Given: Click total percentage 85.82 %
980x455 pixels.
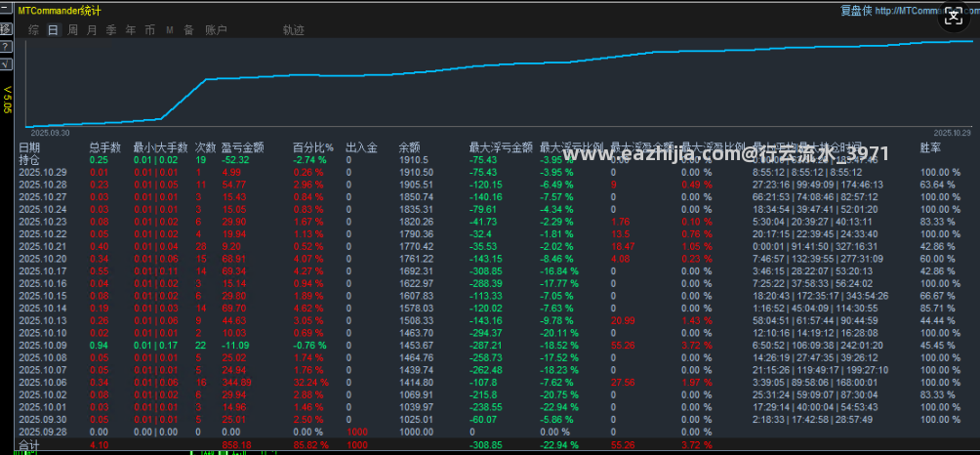Looking at the screenshot, I should coord(310,445).
